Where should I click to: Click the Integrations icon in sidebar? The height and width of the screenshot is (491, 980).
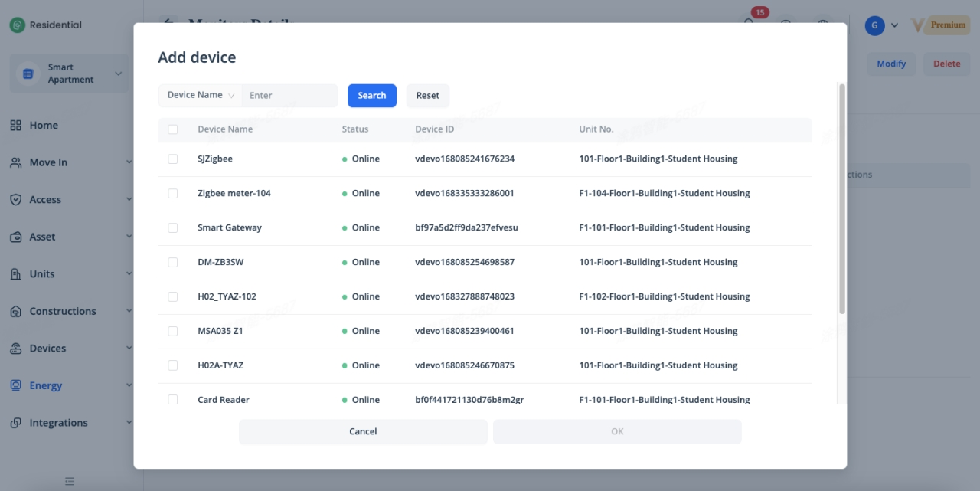pyautogui.click(x=16, y=423)
